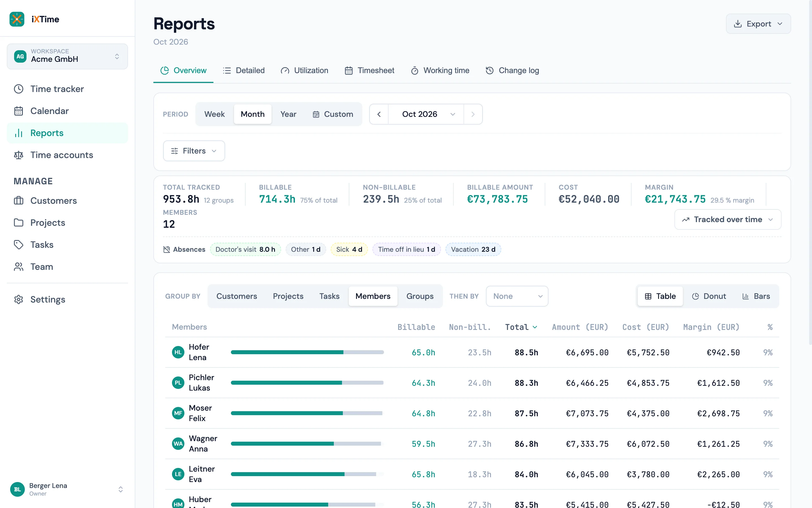Click the Export download icon

(x=738, y=24)
